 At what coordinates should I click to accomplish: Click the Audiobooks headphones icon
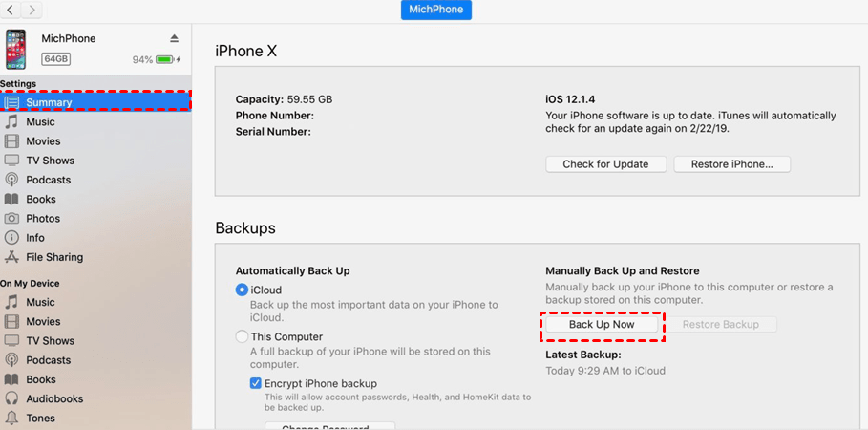pos(11,398)
